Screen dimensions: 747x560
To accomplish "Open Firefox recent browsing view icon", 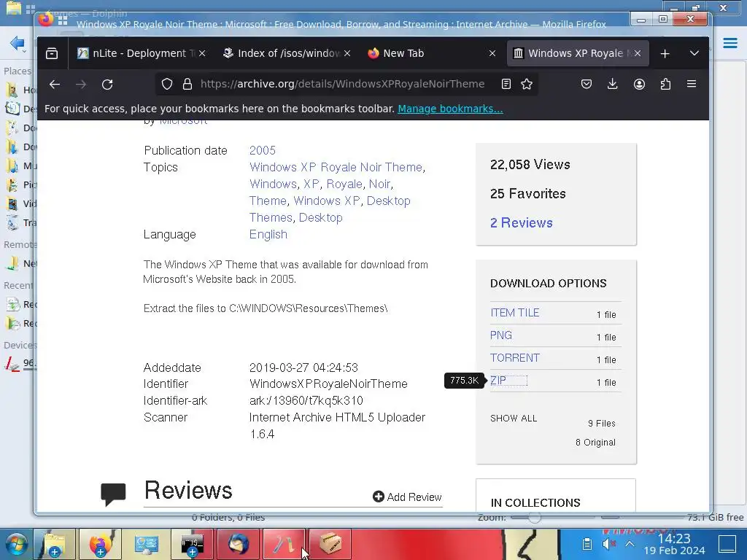I will pos(52,53).
